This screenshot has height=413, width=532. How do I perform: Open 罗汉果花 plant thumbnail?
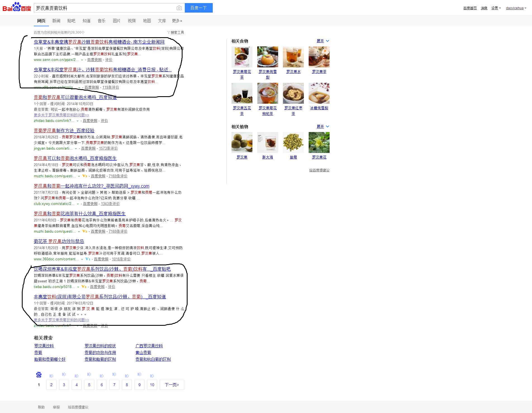click(x=319, y=142)
